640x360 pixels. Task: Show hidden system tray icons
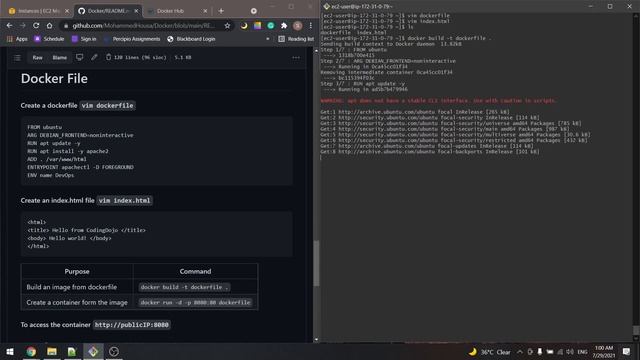point(520,352)
